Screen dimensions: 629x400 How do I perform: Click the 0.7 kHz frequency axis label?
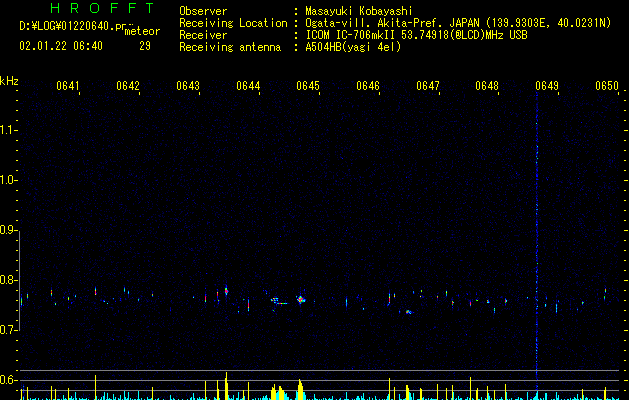click(x=8, y=330)
